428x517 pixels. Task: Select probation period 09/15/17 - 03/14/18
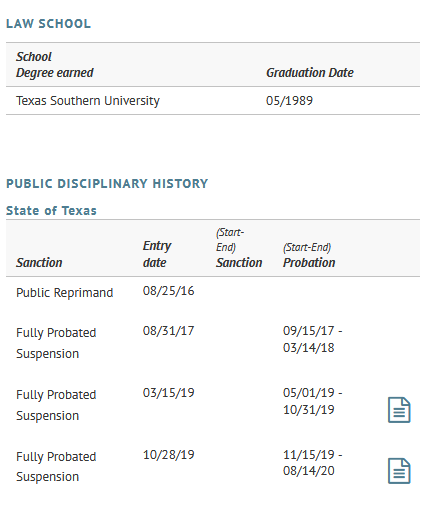313,339
